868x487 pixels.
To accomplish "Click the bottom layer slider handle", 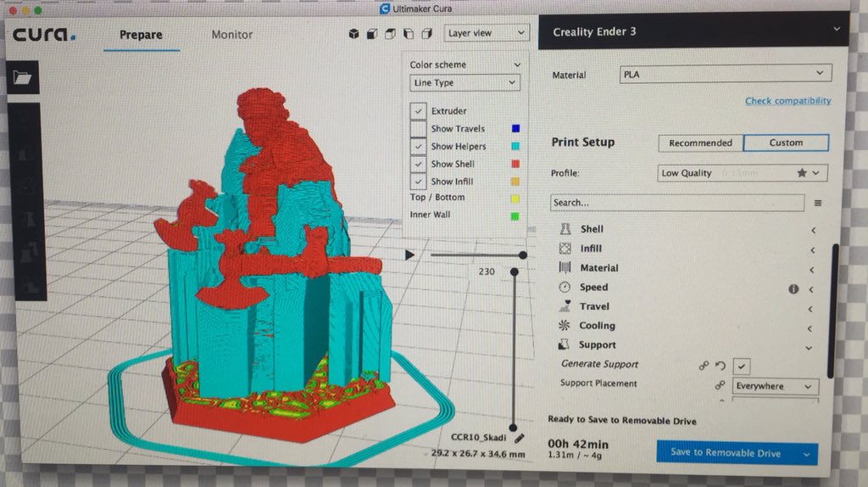I will coord(513,427).
